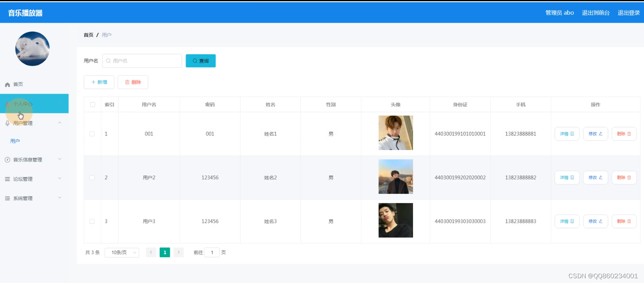644x283 pixels.
Task: Click the ID cell 440300199101010001
Action: pyautogui.click(x=460, y=134)
